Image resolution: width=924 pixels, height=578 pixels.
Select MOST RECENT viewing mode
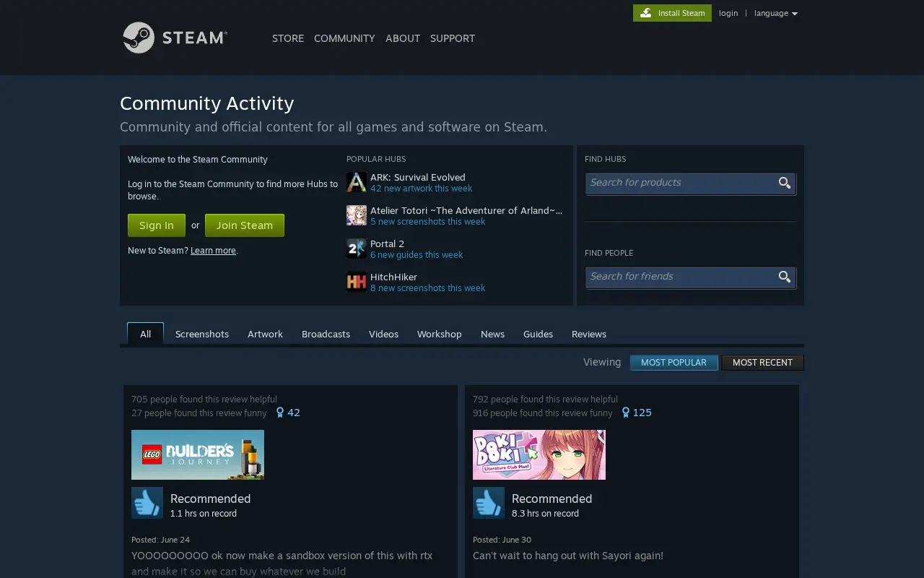pyautogui.click(x=762, y=363)
